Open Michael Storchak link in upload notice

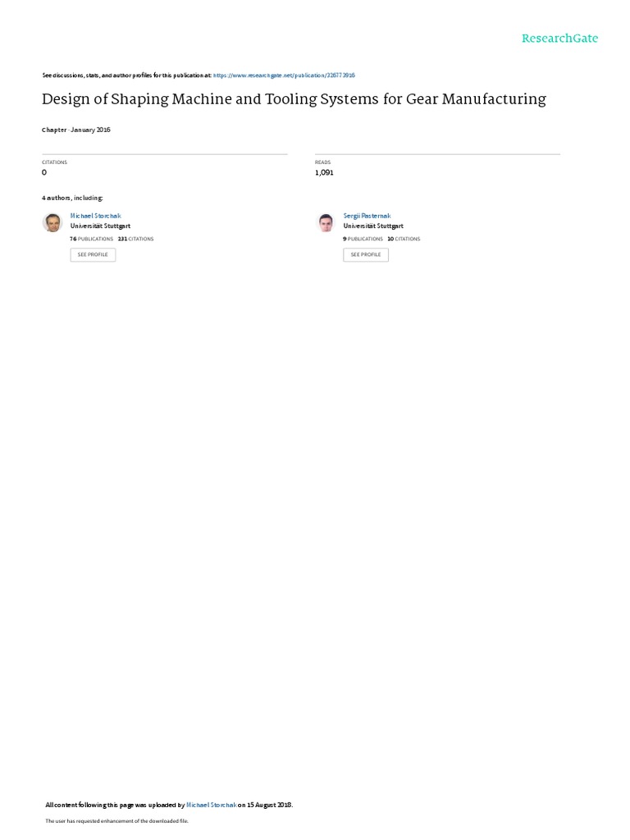(x=211, y=806)
